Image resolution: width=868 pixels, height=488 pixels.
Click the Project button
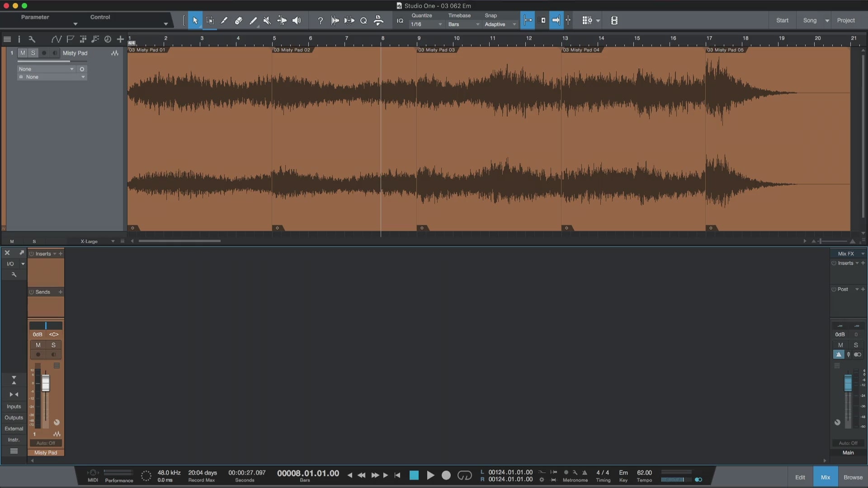click(845, 20)
